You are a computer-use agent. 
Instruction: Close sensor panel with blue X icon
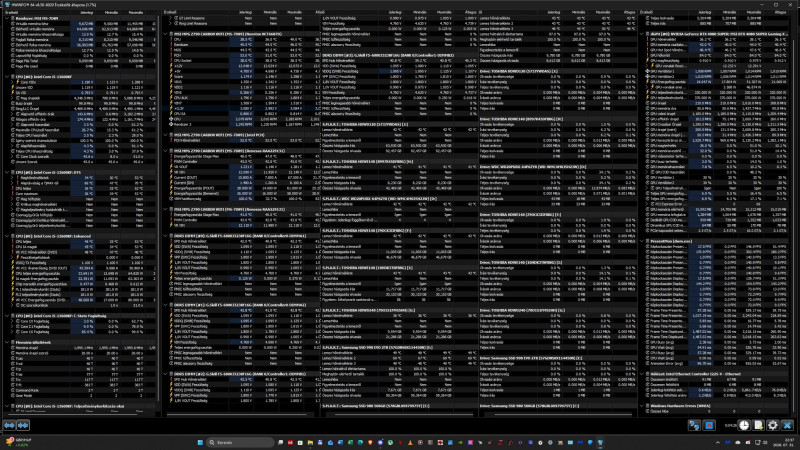787,425
